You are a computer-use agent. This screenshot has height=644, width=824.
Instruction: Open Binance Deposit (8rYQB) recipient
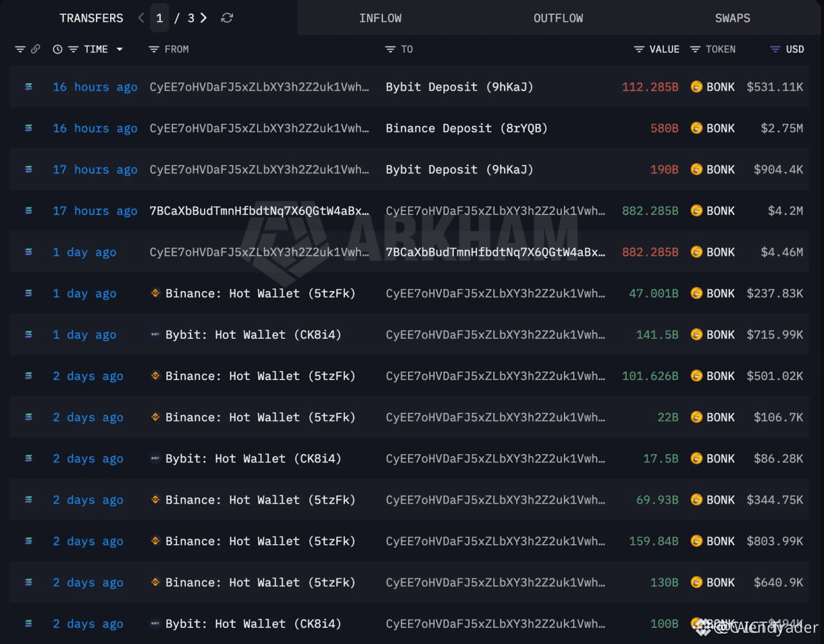point(467,128)
